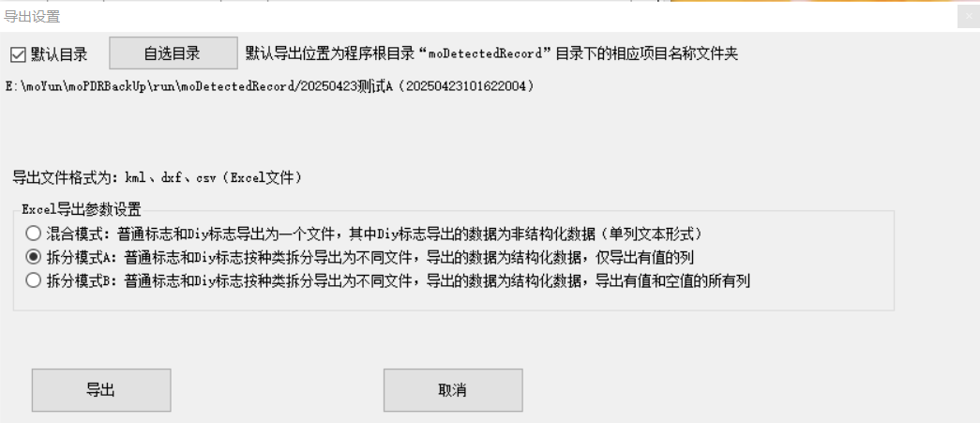This screenshot has height=423, width=980.
Task: Click the quoted moDetectedRecord folder name
Action: pyautogui.click(x=486, y=54)
